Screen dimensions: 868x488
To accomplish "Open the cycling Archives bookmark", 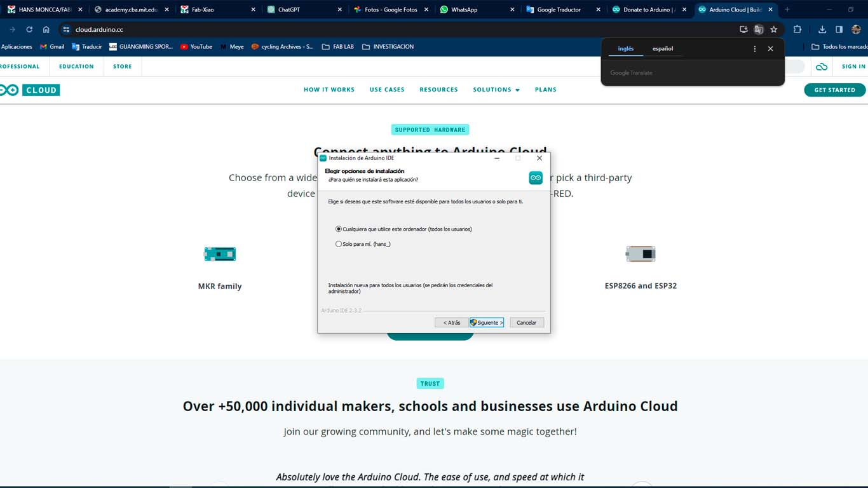I will (283, 46).
